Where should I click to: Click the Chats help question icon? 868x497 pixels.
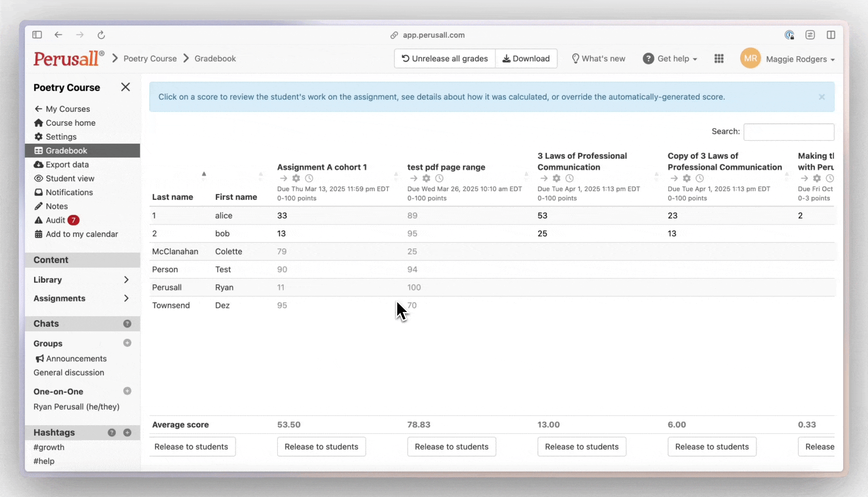[127, 324]
